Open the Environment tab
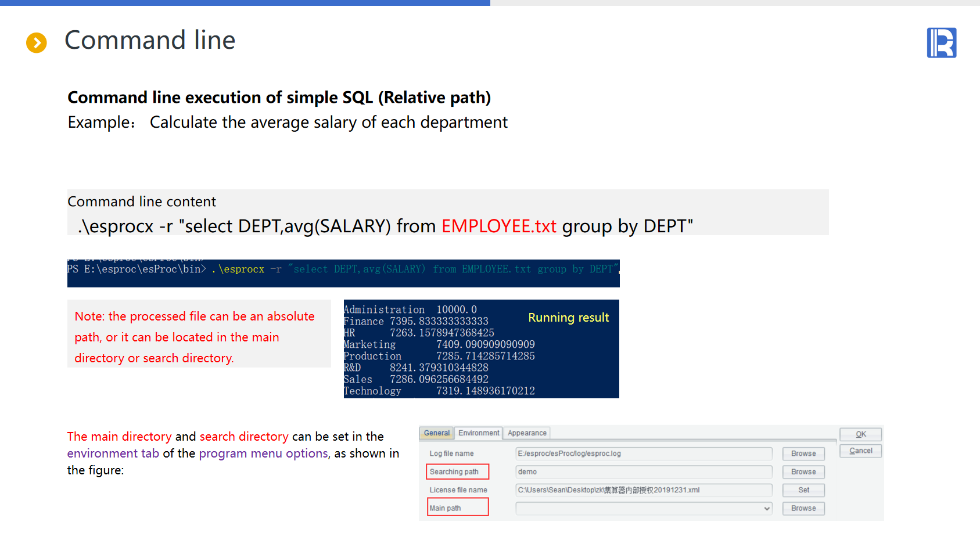 478,433
